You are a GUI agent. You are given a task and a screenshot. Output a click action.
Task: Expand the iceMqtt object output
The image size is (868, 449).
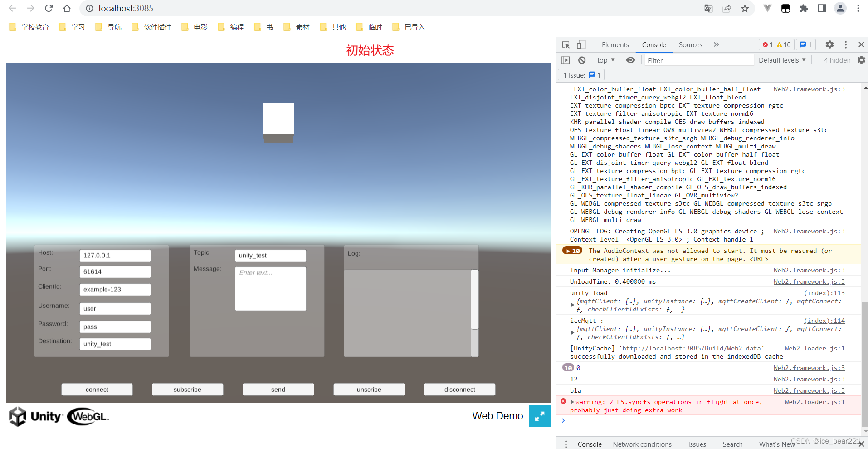[x=572, y=332]
